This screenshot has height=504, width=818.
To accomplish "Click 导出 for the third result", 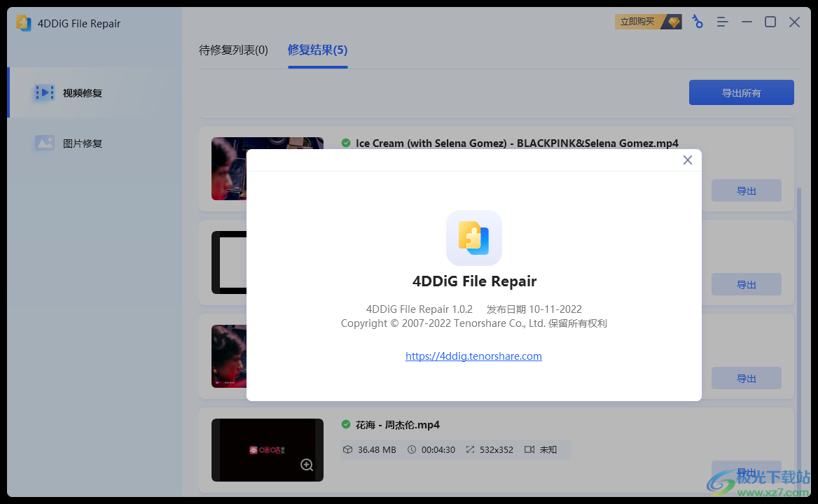I will [x=746, y=379].
